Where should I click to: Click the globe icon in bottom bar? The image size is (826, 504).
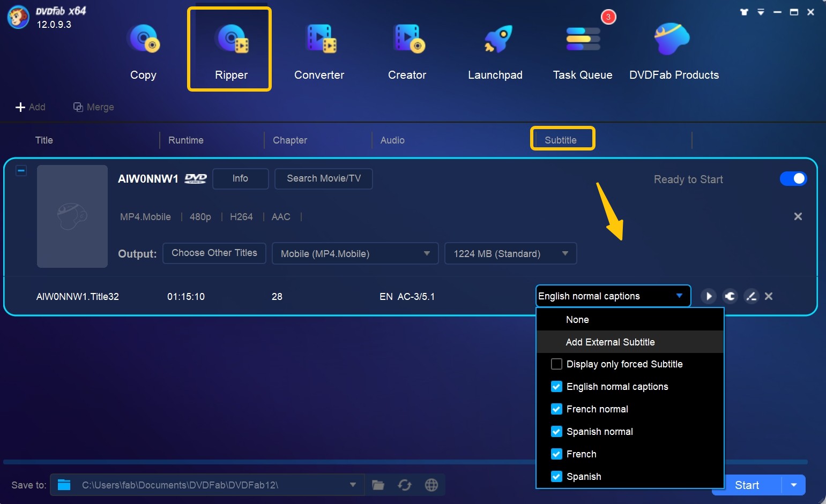(x=431, y=485)
